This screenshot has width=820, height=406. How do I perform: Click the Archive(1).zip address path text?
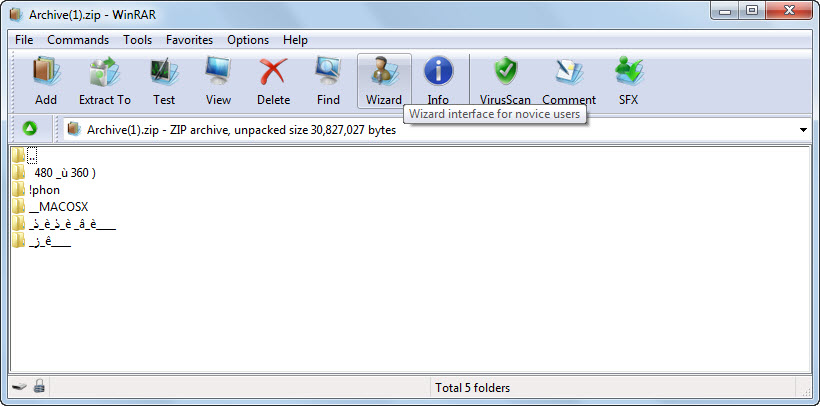tap(241, 130)
